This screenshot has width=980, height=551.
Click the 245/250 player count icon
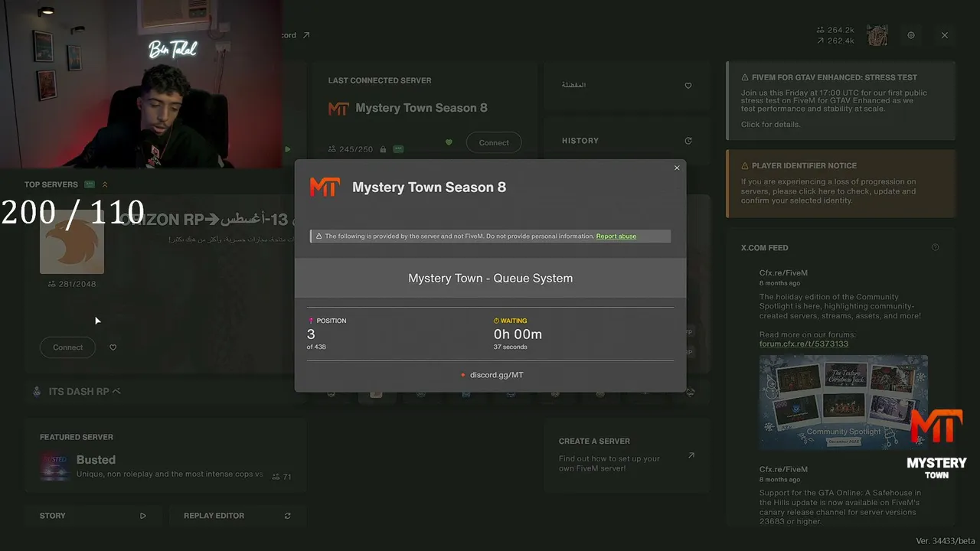(332, 149)
